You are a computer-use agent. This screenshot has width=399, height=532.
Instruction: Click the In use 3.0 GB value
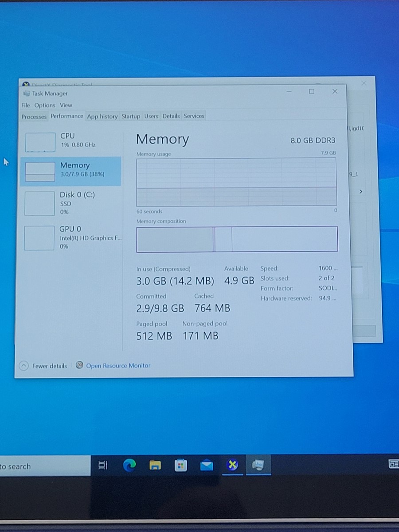pyautogui.click(x=175, y=281)
